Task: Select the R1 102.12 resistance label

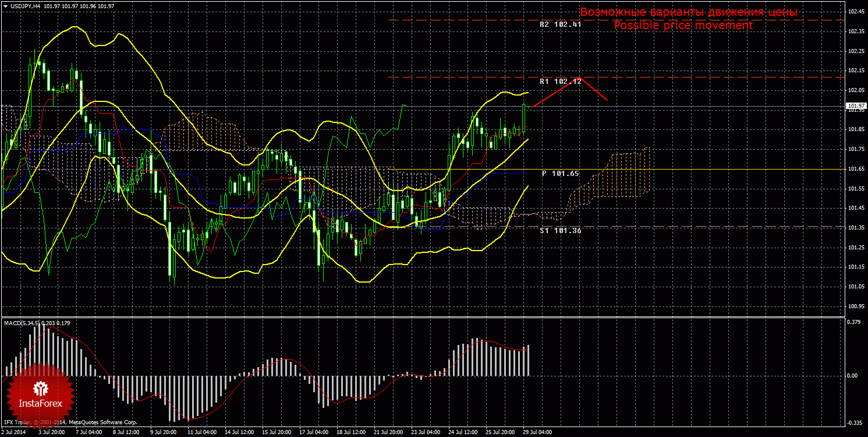Action: pyautogui.click(x=560, y=82)
